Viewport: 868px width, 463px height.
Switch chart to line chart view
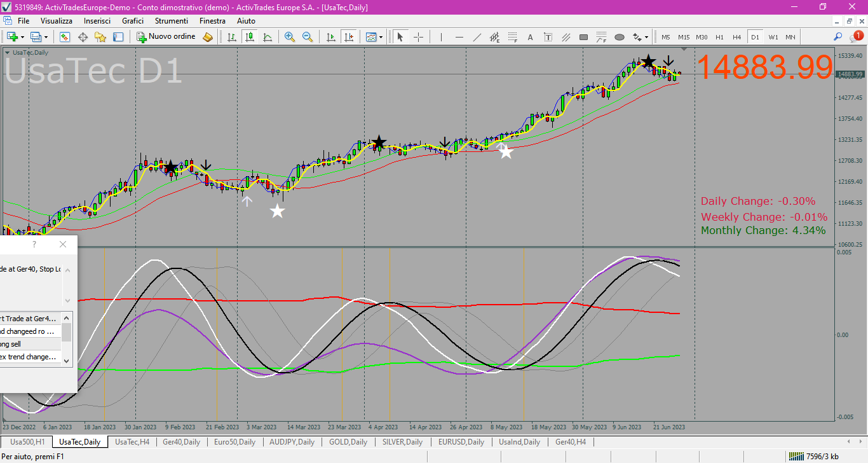coord(268,37)
